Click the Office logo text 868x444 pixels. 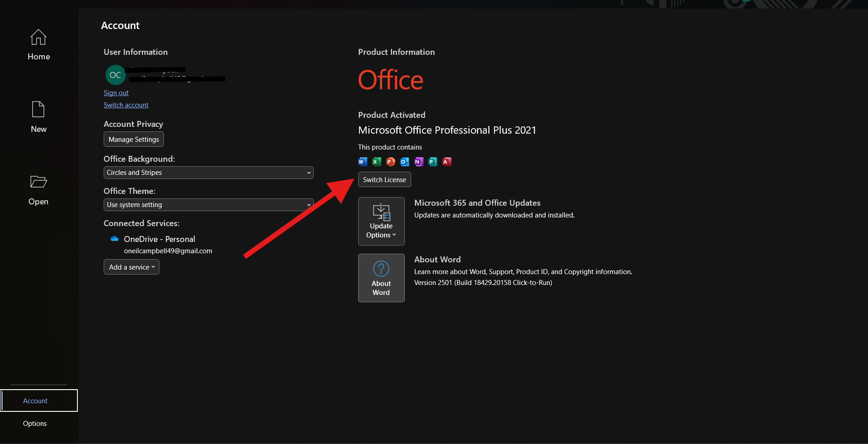coord(391,80)
